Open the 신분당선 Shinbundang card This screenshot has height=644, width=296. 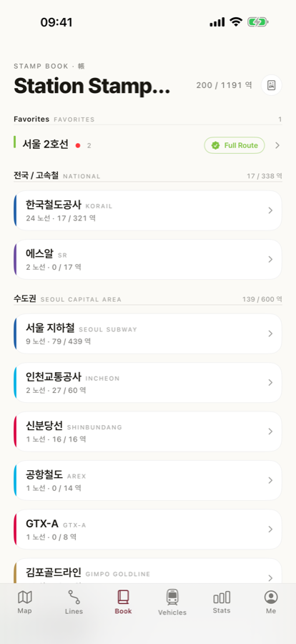point(148,431)
